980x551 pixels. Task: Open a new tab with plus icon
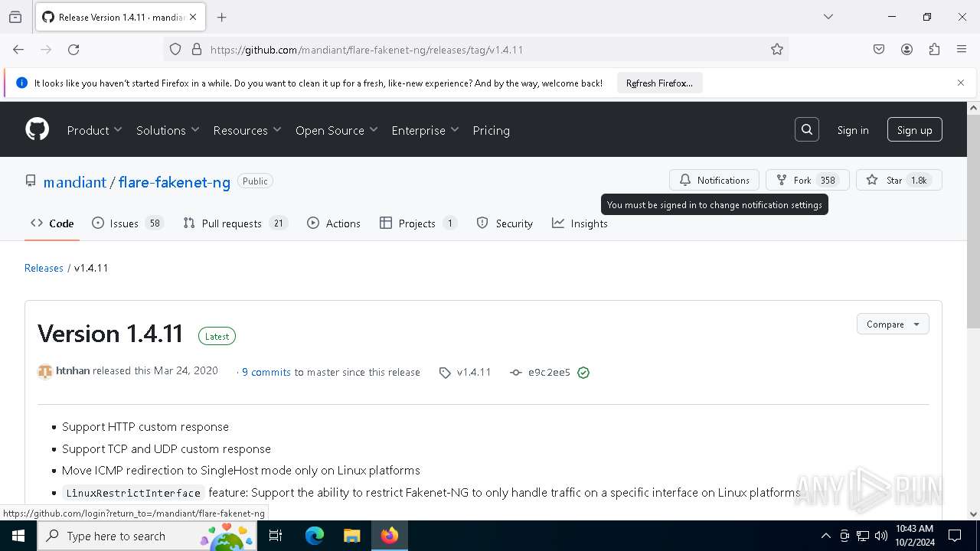(x=222, y=17)
